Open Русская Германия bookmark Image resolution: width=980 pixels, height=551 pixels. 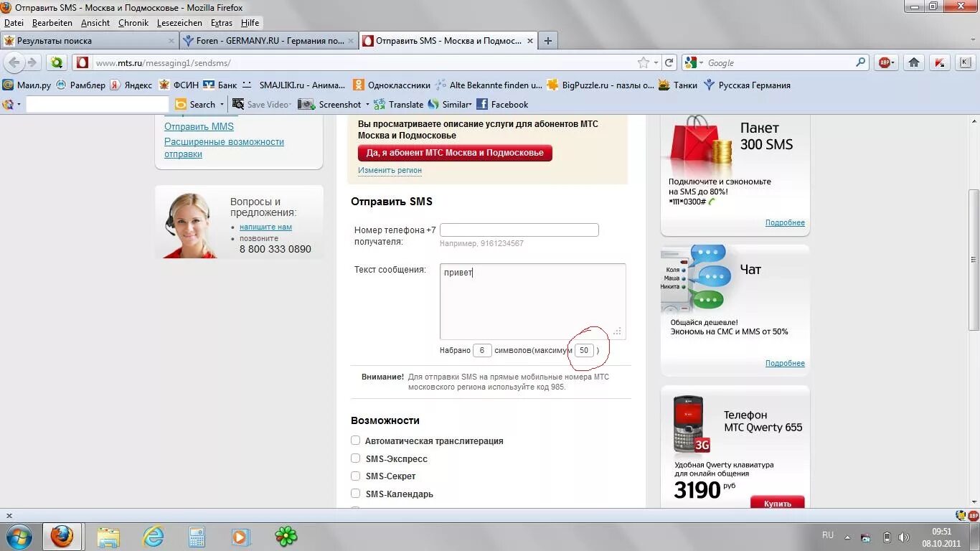pyautogui.click(x=747, y=85)
